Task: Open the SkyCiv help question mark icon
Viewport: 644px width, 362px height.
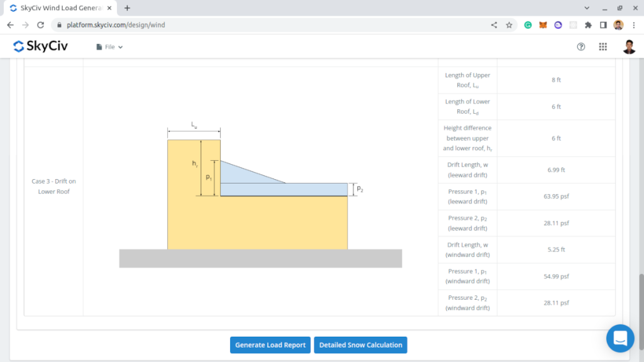Action: [x=581, y=47]
